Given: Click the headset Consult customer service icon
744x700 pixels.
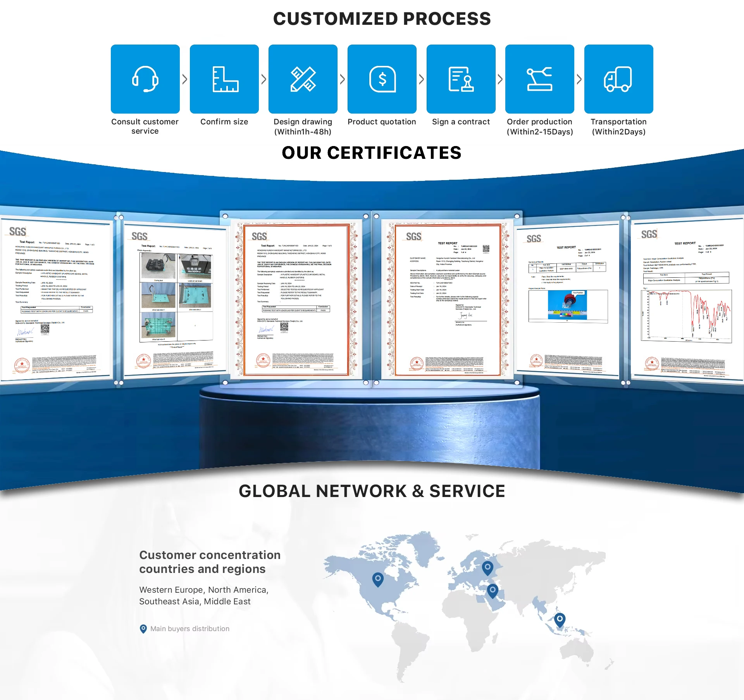Looking at the screenshot, I should 145,79.
